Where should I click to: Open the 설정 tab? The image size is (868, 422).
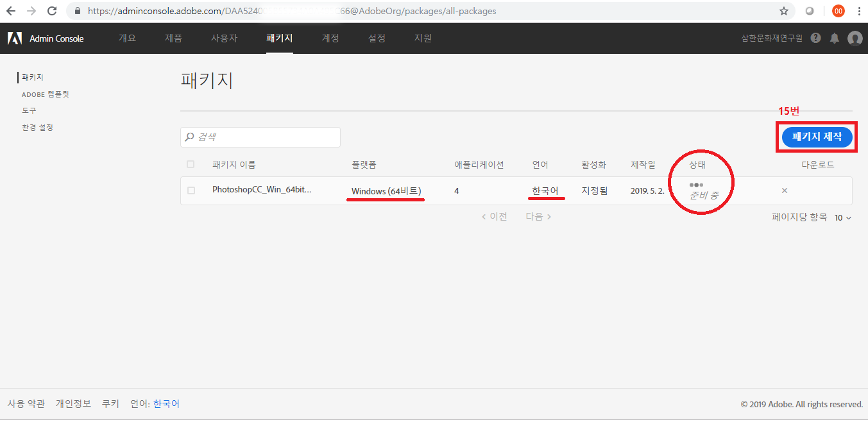(x=377, y=38)
